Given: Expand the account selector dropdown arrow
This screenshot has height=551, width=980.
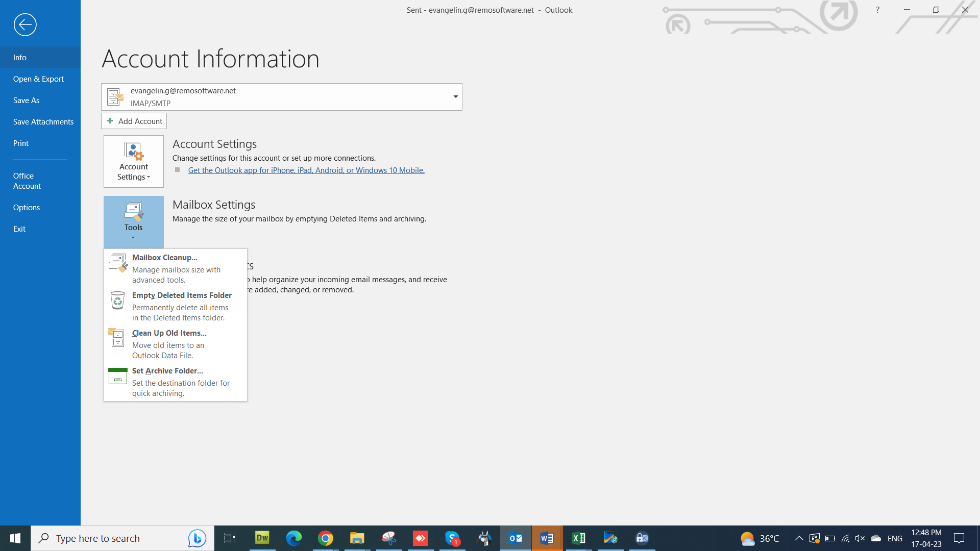Looking at the screenshot, I should point(455,96).
